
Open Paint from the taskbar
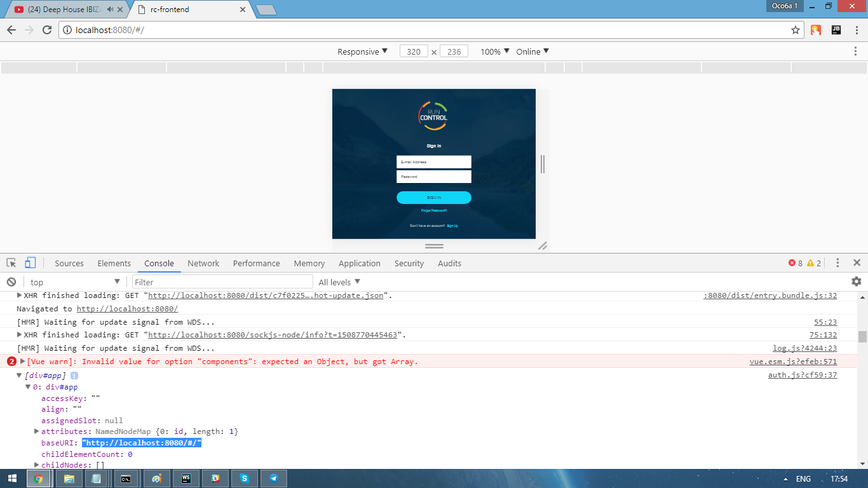pos(157,478)
